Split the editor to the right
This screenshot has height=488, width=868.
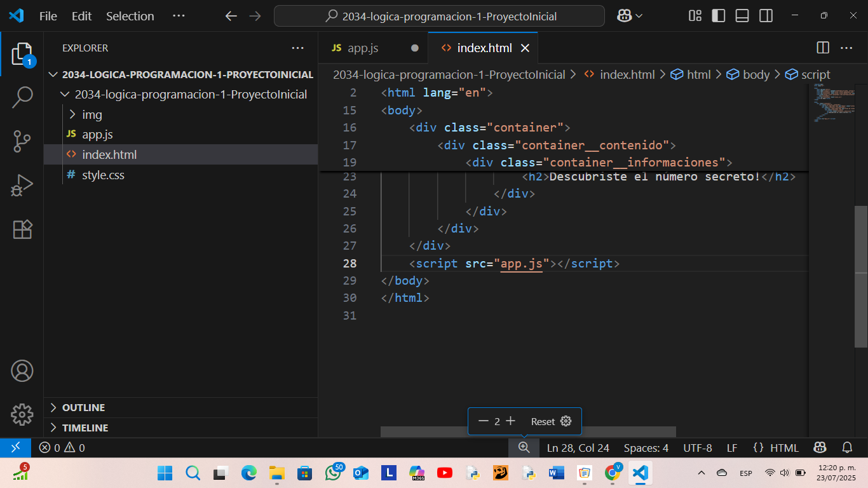coord(823,48)
